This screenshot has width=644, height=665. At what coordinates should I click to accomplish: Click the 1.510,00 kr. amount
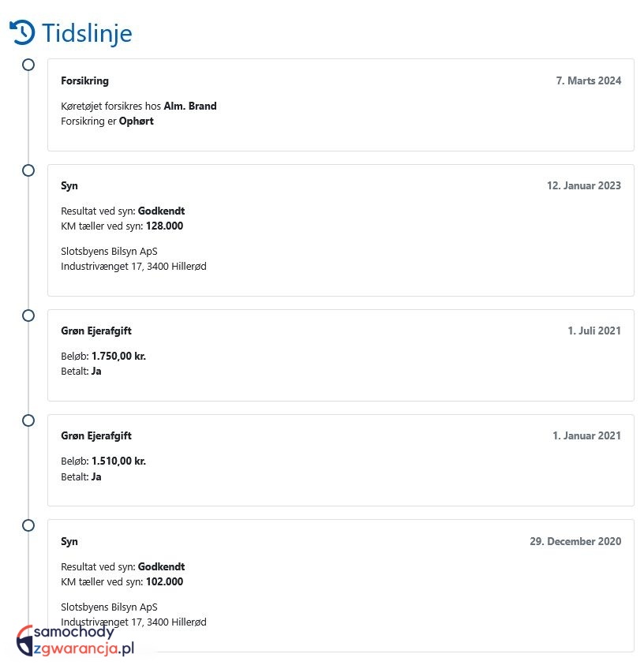tap(118, 461)
